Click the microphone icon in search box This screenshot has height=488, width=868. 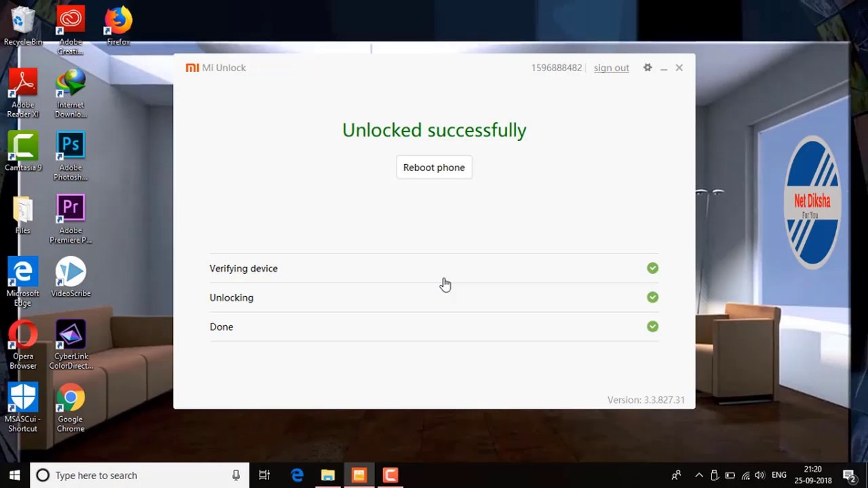coord(236,475)
